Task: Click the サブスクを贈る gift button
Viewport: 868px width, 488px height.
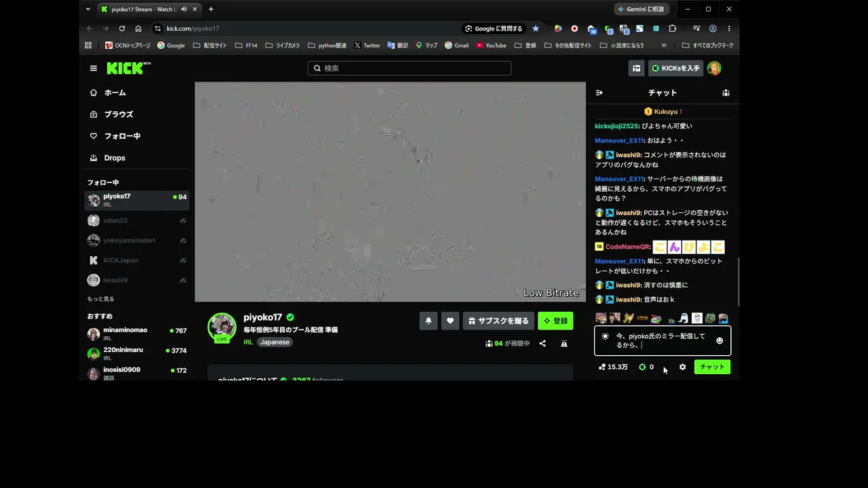Action: click(x=499, y=321)
